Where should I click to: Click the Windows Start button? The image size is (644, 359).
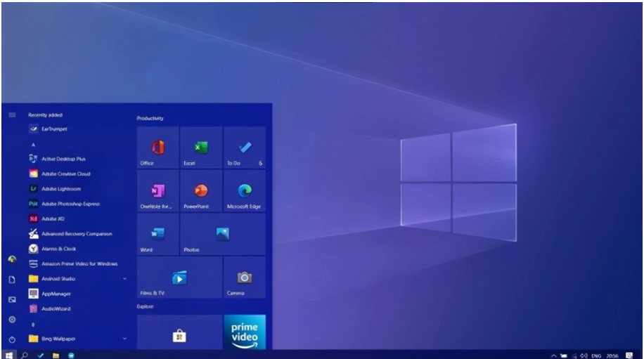pyautogui.click(x=8, y=355)
